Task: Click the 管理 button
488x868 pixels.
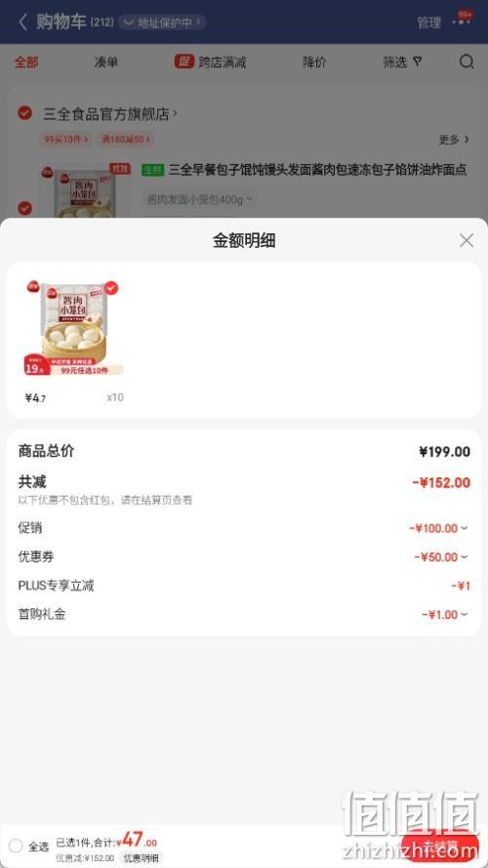Action: coord(428,22)
